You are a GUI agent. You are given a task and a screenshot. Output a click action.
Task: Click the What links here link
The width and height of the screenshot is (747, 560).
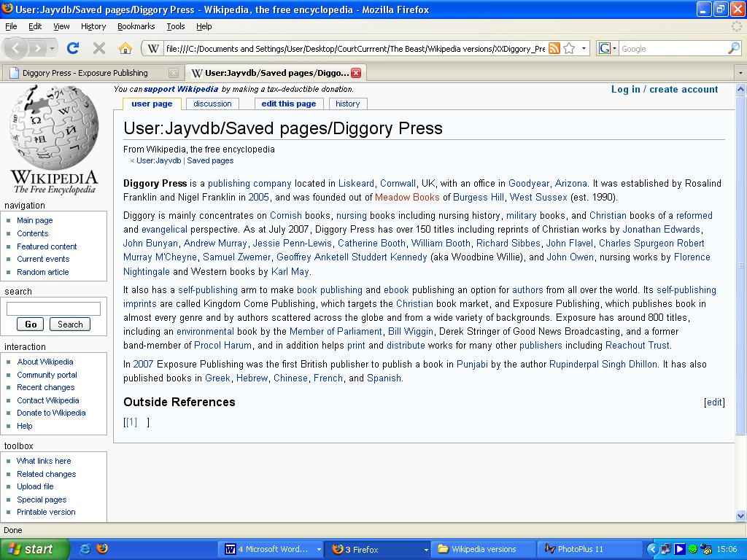point(44,461)
